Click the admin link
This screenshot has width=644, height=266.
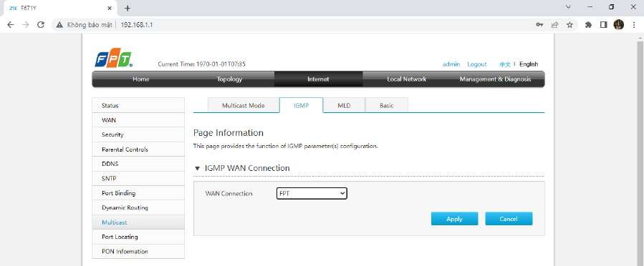pos(451,64)
